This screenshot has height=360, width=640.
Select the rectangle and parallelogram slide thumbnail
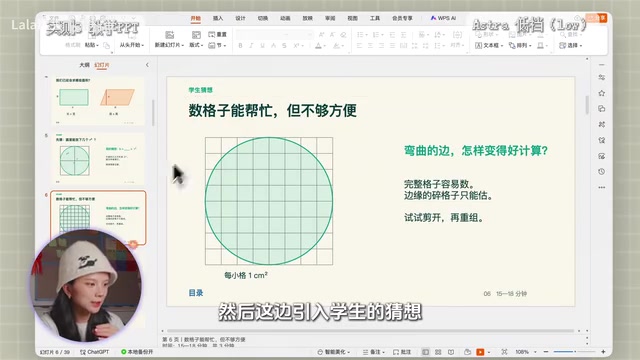pos(98,100)
